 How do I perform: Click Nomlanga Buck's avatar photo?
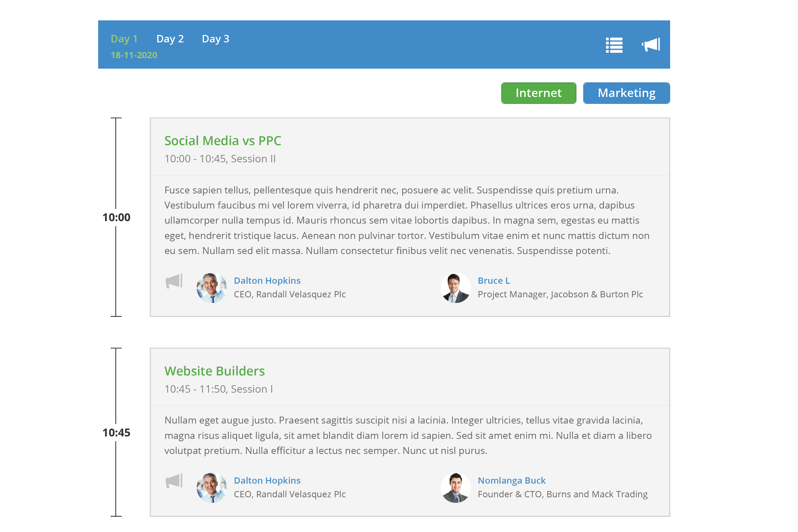455,487
